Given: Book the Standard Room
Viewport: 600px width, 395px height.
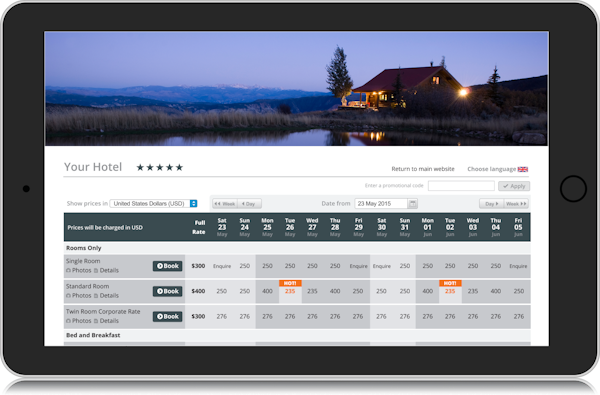Looking at the screenshot, I should pos(168,291).
